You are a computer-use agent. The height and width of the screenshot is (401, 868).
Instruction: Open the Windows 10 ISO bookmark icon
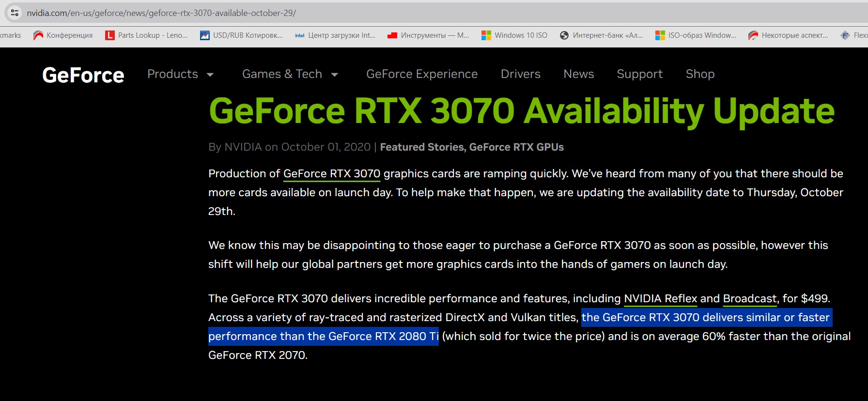pyautogui.click(x=486, y=35)
